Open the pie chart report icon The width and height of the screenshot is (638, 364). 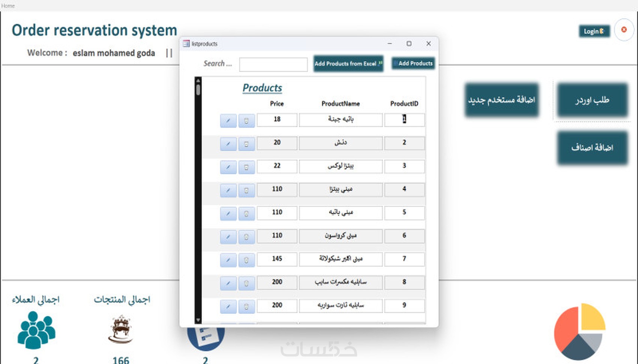tap(580, 332)
